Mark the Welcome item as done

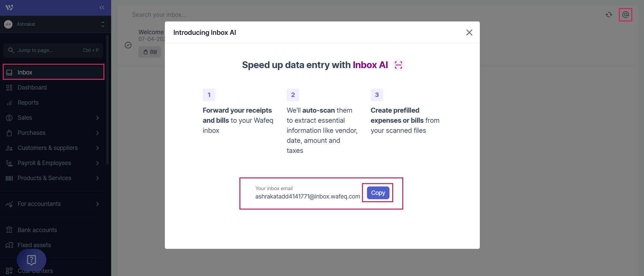point(128,45)
